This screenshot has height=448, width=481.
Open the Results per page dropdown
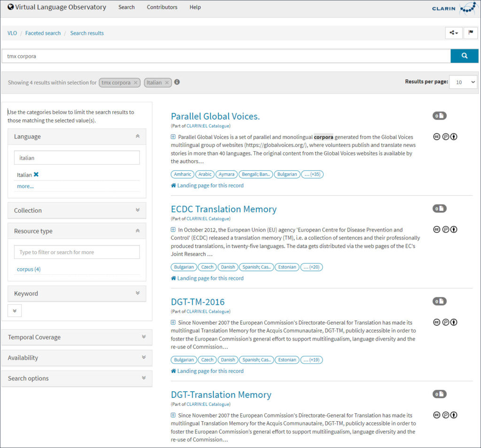[x=463, y=82]
